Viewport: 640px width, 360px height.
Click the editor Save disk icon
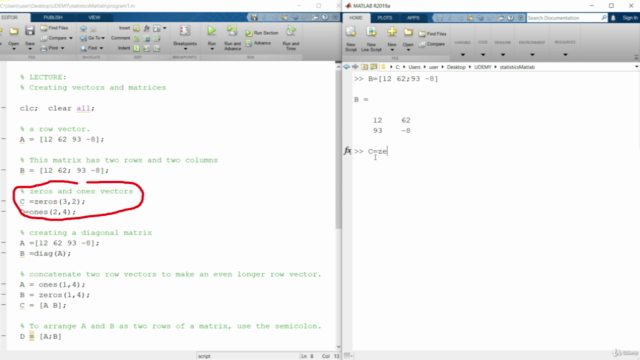[x=30, y=31]
